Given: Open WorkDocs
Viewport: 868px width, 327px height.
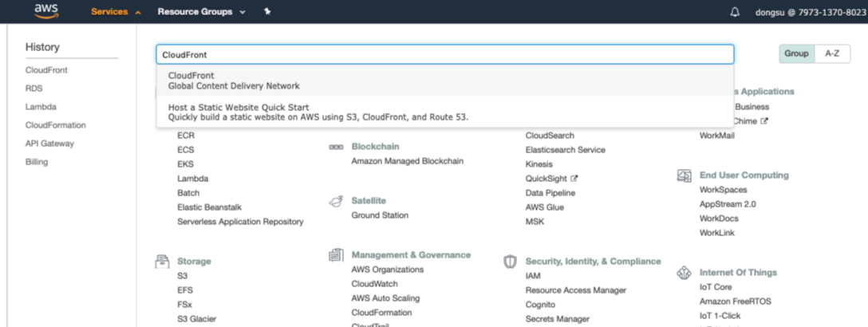Looking at the screenshot, I should point(719,219).
